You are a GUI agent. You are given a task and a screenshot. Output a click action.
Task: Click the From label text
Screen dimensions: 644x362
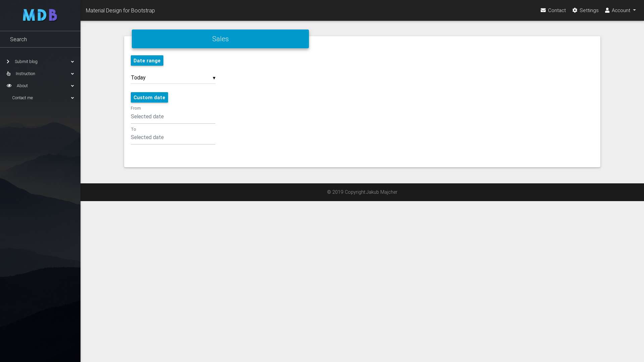click(136, 108)
